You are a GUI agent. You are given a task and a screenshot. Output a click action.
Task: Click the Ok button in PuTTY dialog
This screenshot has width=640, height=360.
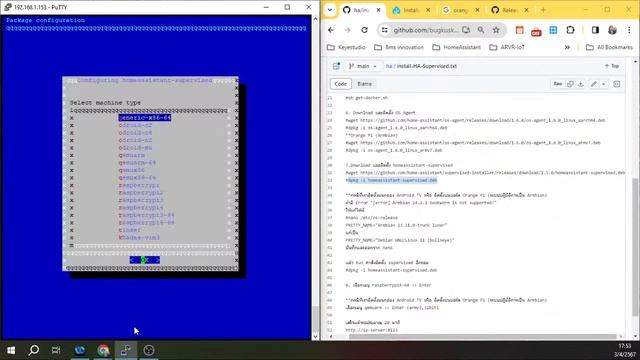click(x=145, y=260)
